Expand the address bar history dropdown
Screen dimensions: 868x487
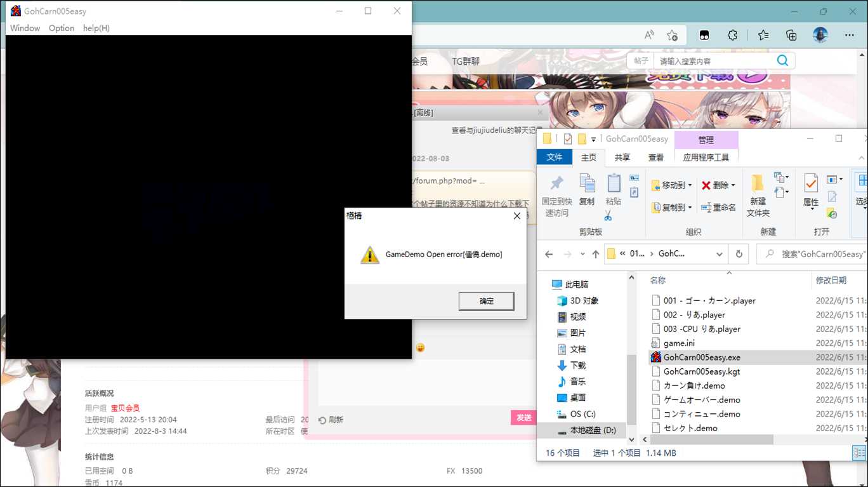coord(720,254)
